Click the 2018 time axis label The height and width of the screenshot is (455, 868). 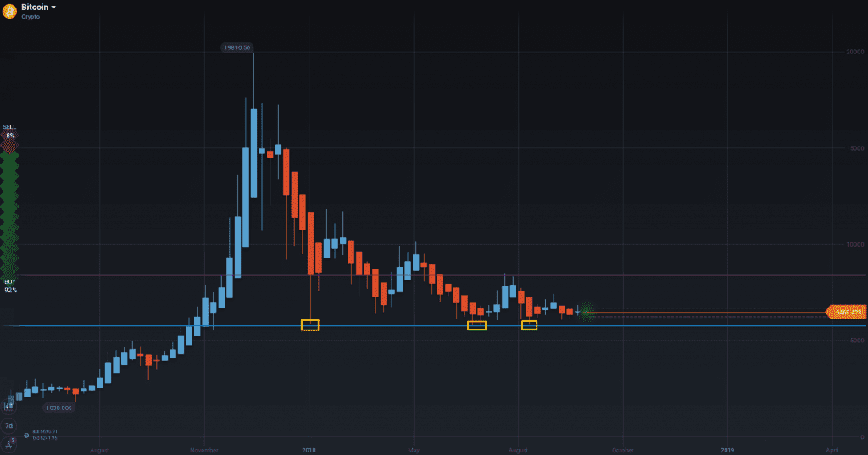coord(309,450)
